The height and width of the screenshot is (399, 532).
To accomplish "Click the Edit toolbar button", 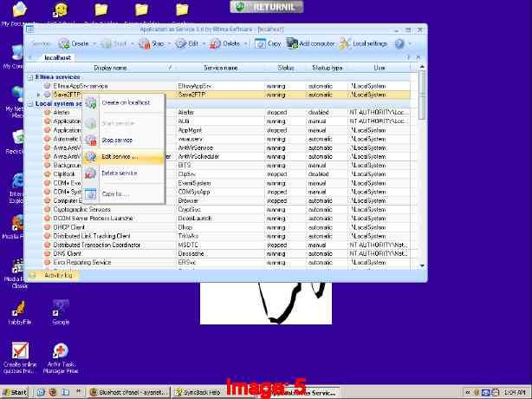I will pos(187,43).
